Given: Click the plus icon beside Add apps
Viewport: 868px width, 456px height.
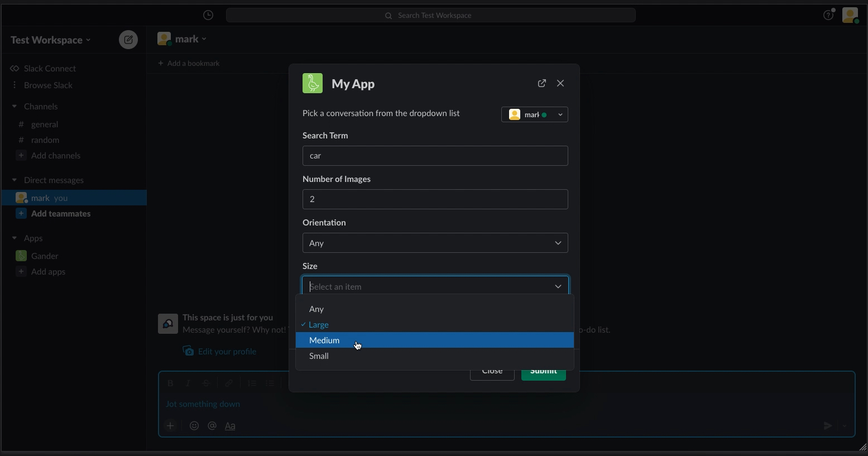Looking at the screenshot, I should [x=21, y=271].
